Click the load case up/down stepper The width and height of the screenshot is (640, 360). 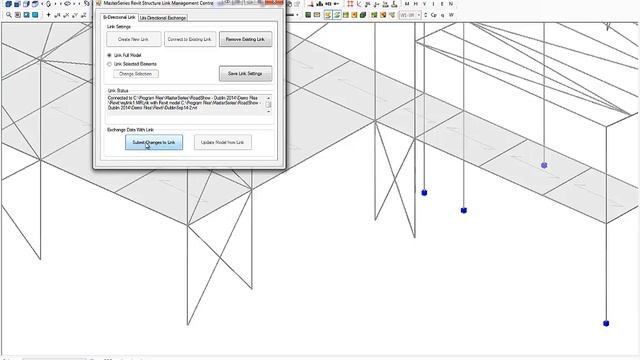pos(426,15)
